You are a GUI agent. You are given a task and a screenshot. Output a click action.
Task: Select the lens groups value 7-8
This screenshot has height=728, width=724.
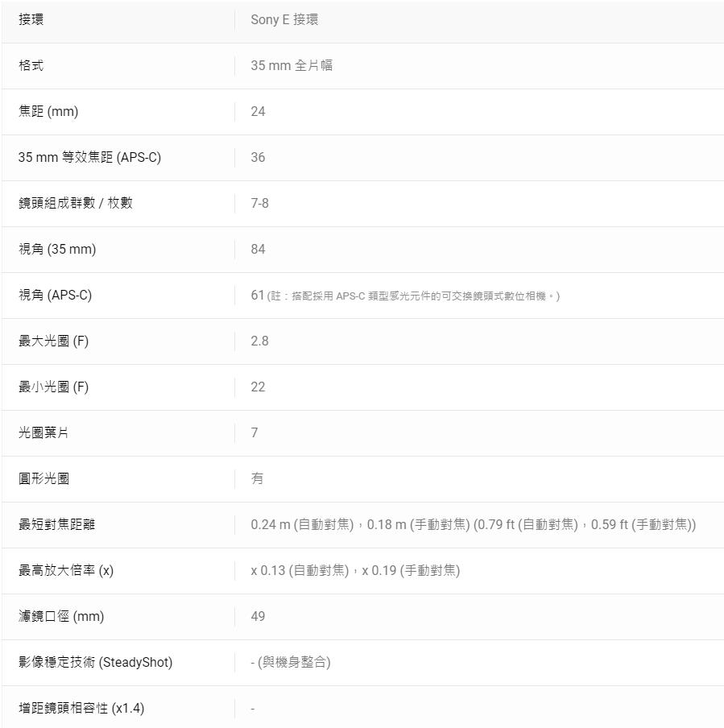259,203
